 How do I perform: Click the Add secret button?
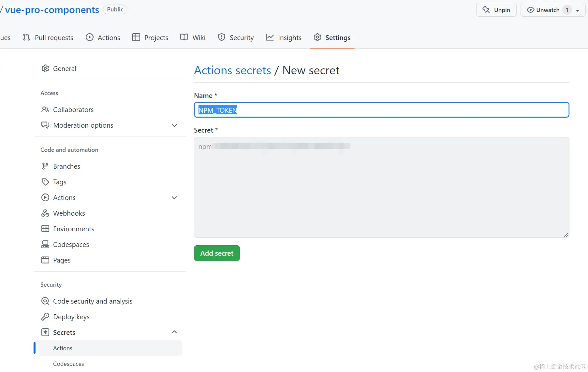[217, 253]
